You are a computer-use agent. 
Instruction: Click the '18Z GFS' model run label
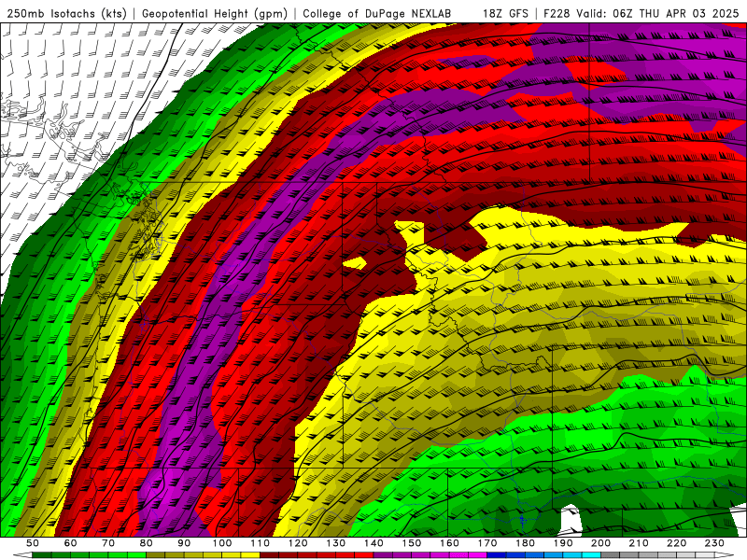pos(505,13)
